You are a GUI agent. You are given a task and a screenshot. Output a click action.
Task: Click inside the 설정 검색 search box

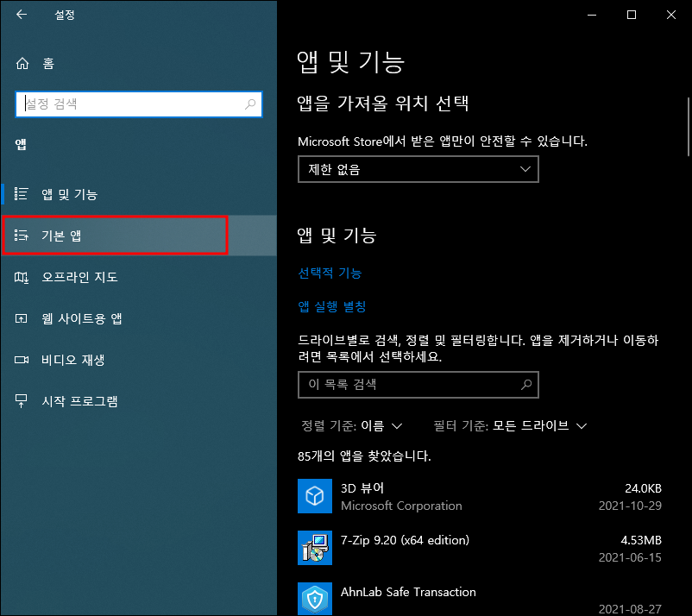(139, 104)
